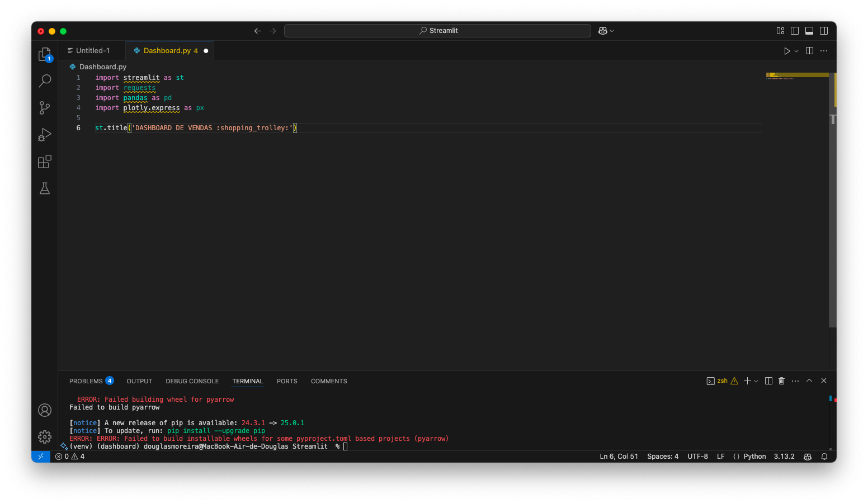868x504 pixels.
Task: Change file encoding UTF-8
Action: [x=697, y=457]
